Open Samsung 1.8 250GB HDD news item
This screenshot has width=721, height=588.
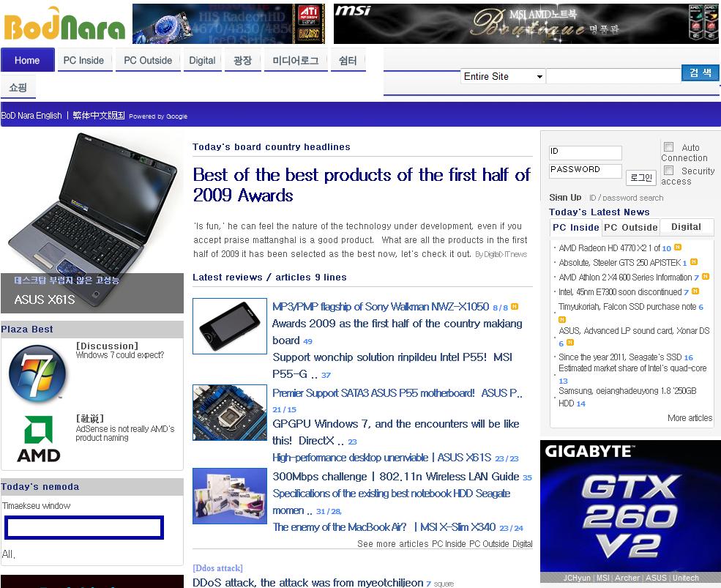tap(627, 397)
